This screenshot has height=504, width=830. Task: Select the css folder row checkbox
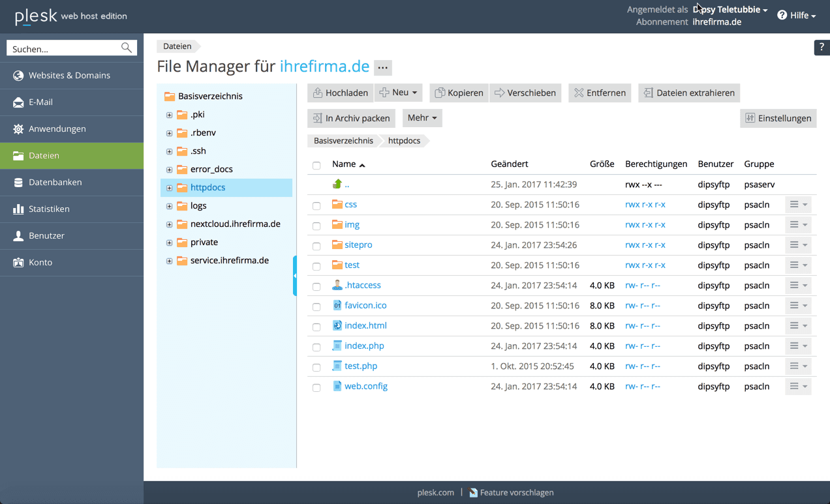click(316, 204)
